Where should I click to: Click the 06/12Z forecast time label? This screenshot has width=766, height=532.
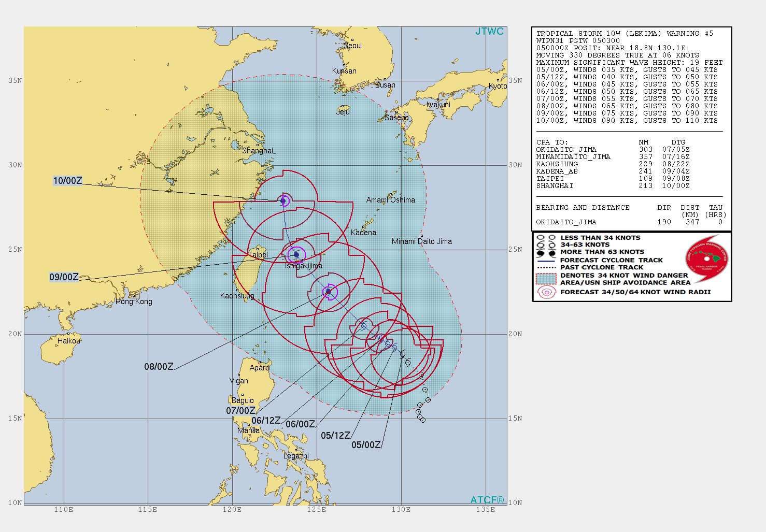(x=266, y=421)
